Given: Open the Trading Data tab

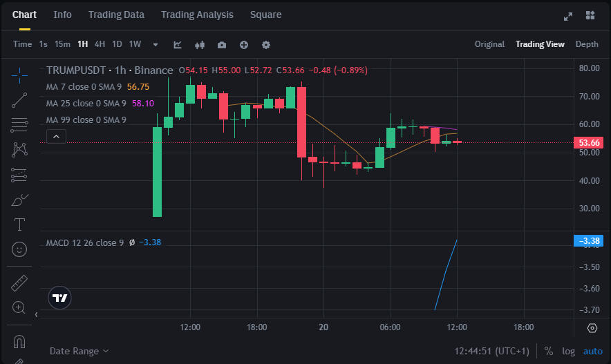Looking at the screenshot, I should 116,15.
